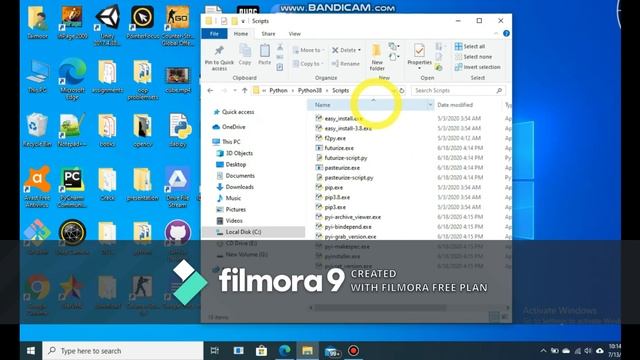640x360 pixels.
Task: Click Select none in ribbon
Action: click(473, 57)
